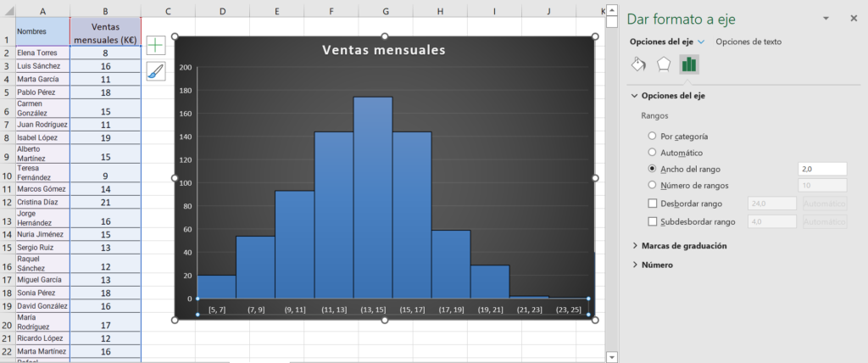This screenshot has width=868, height=363.
Task: Click the Número de rangos value field
Action: (x=822, y=185)
